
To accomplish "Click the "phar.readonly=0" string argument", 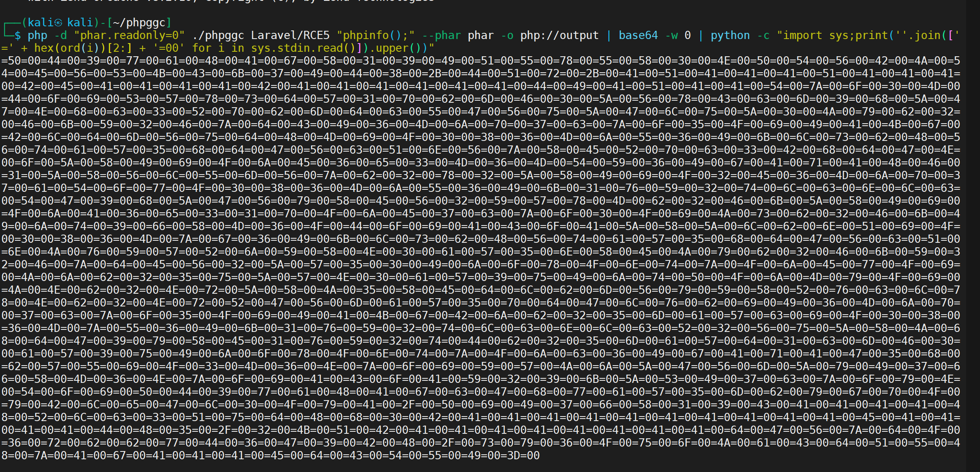I will pos(129,36).
